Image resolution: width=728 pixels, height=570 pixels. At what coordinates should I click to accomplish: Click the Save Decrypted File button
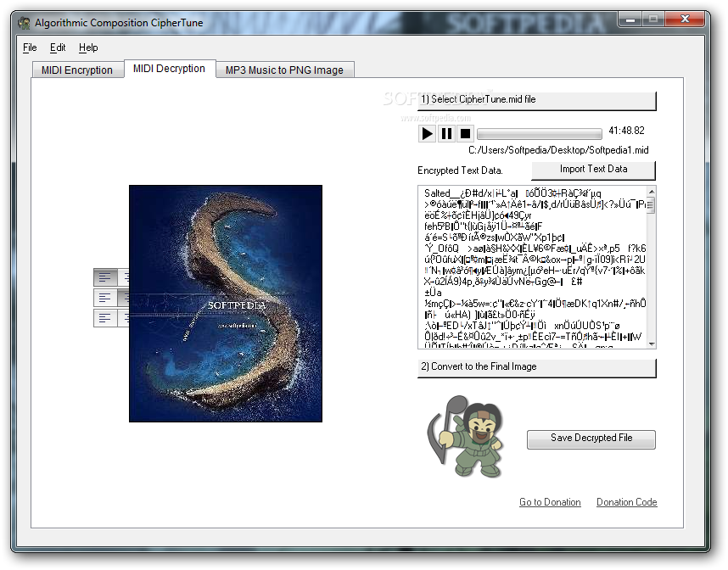[x=591, y=439]
